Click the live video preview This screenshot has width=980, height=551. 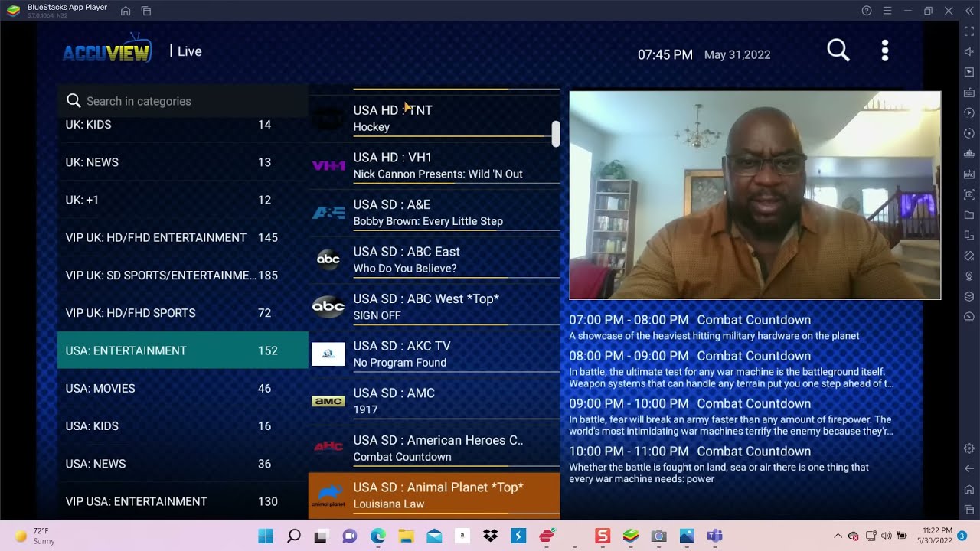pyautogui.click(x=755, y=195)
